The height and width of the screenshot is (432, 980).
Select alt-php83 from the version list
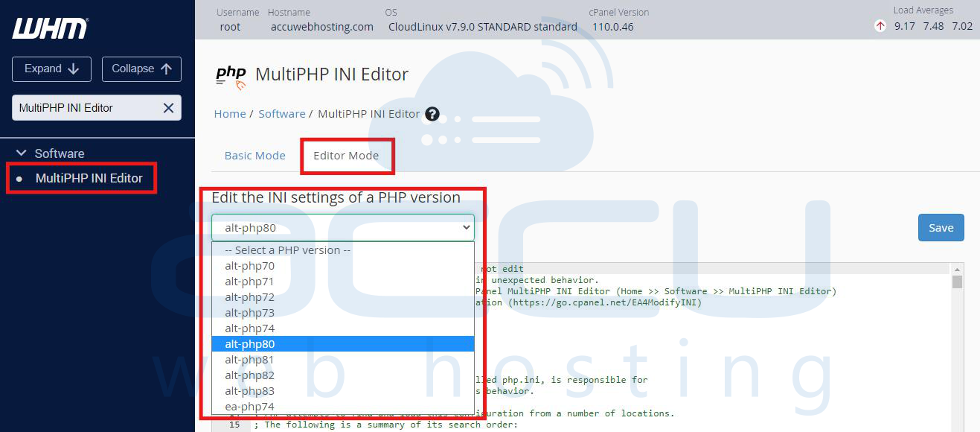point(343,391)
